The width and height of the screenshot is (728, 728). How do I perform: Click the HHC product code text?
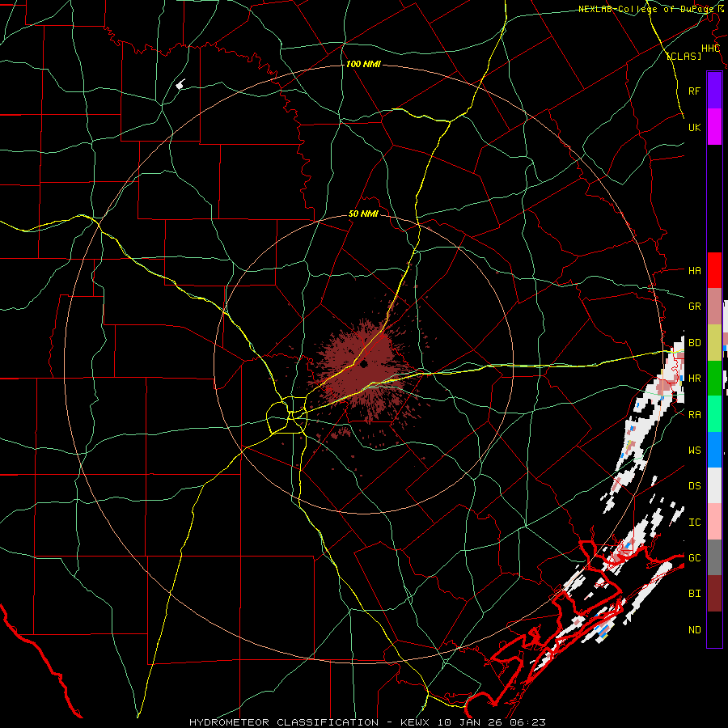[710, 49]
